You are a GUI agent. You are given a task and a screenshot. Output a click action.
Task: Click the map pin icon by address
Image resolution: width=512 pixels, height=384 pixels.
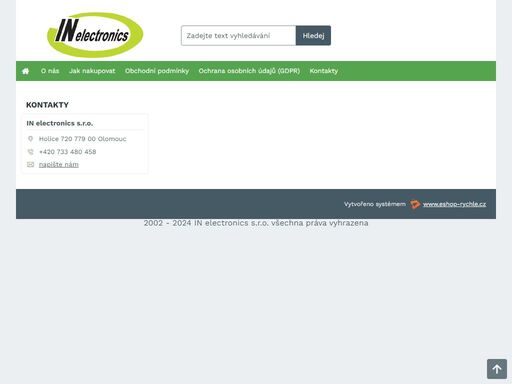coord(30,139)
